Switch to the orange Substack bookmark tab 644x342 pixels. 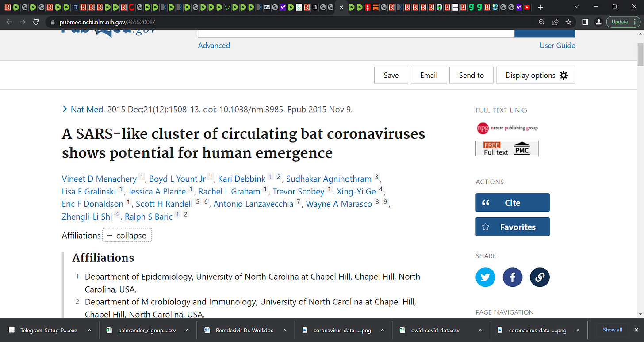375,7
